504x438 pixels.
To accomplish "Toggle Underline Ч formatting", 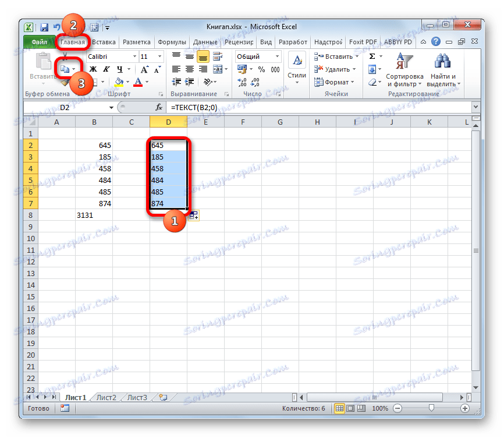I will pos(120,69).
